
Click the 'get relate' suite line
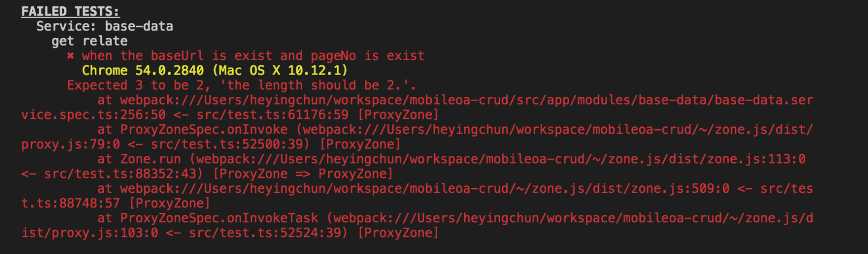pyautogui.click(x=89, y=41)
